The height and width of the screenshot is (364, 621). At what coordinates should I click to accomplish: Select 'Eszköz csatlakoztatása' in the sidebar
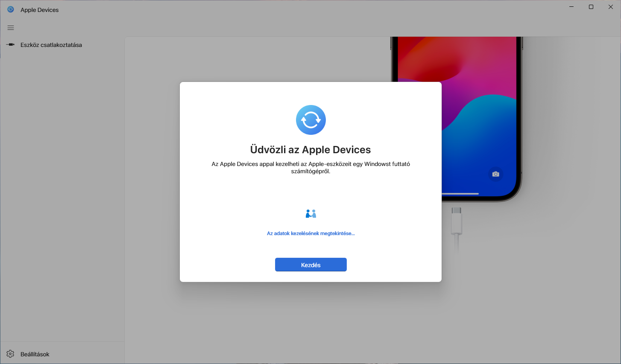click(x=62, y=45)
